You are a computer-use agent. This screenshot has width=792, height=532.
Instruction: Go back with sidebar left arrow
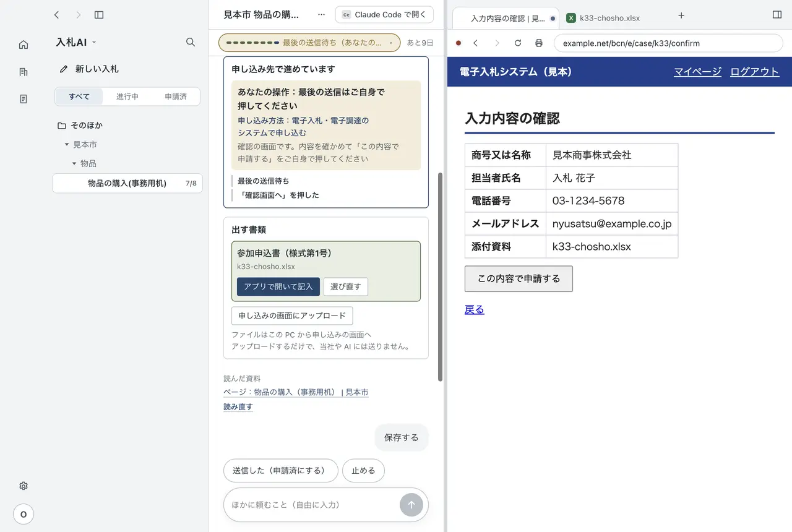coord(57,15)
